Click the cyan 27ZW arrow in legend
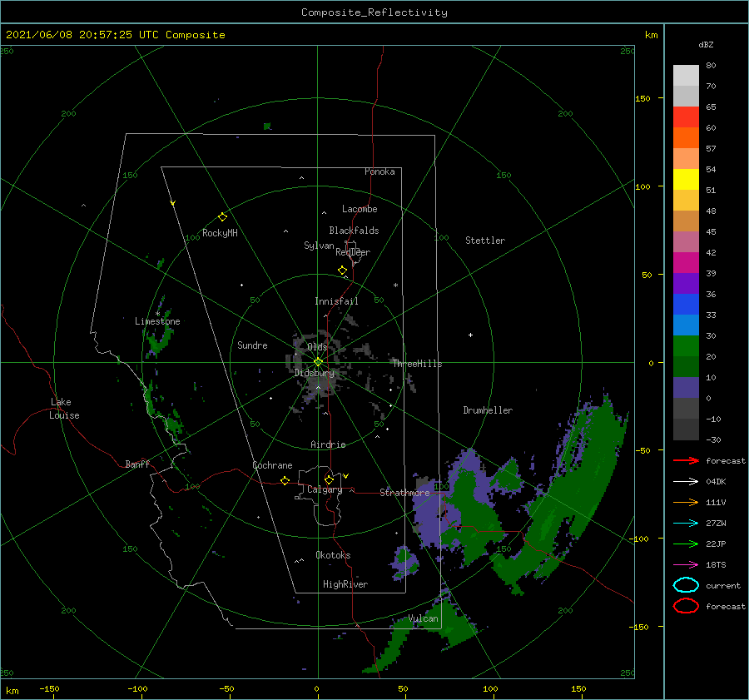Viewport: 749px width, 700px height. [x=686, y=524]
